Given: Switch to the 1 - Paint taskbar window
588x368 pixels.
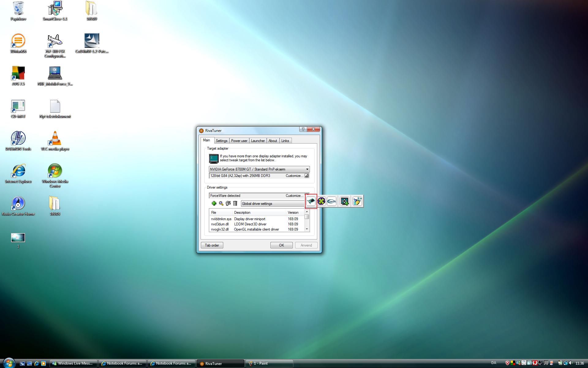Looking at the screenshot, I should 269,363.
